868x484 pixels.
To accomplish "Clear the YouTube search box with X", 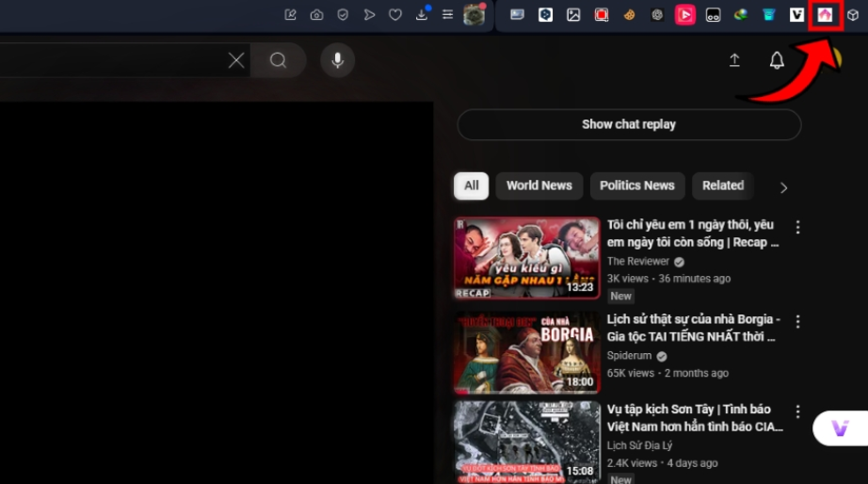I will (236, 60).
